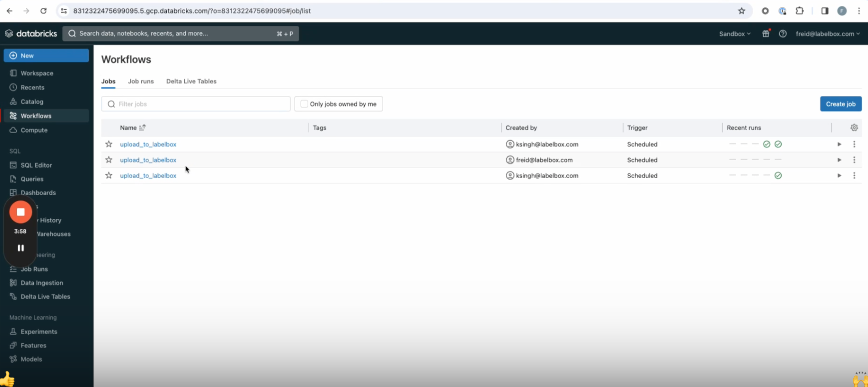Click the Created by column header

pos(521,127)
